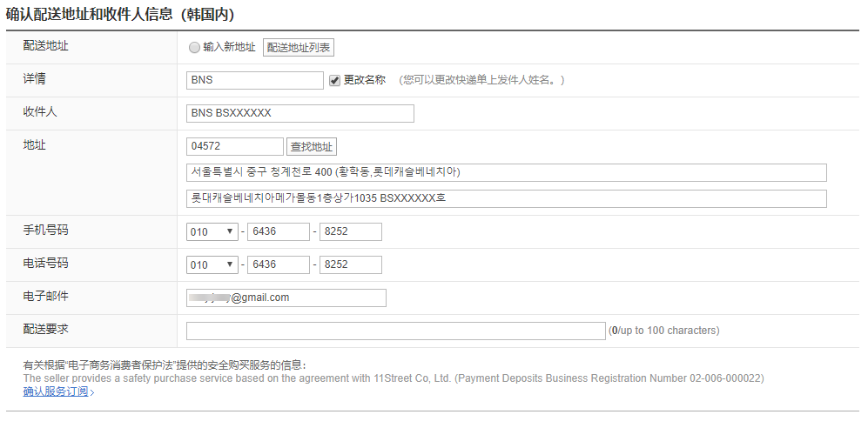The width and height of the screenshot is (868, 428).
Task: Click the 配送地址列表 button
Action: click(x=299, y=48)
